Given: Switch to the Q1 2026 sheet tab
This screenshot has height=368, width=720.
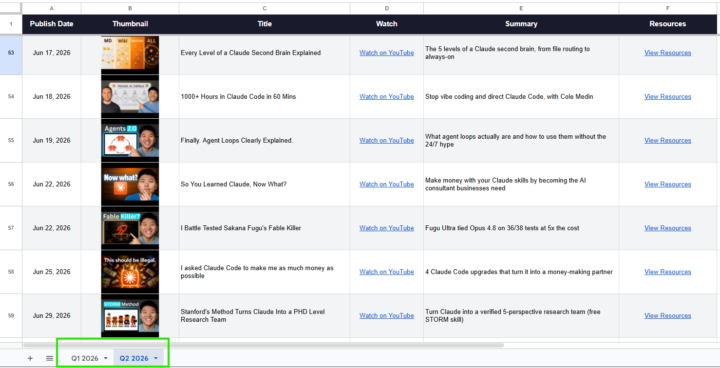Looking at the screenshot, I should coord(84,358).
